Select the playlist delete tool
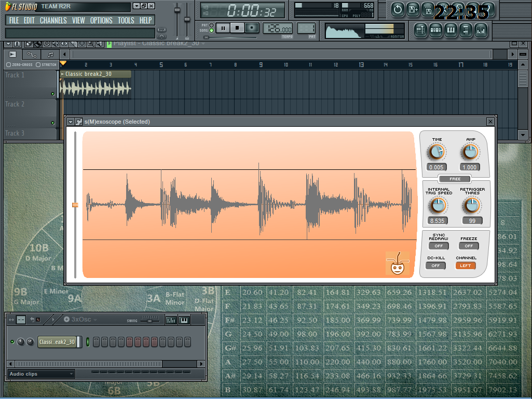The height and width of the screenshot is (399, 532). (x=47, y=44)
